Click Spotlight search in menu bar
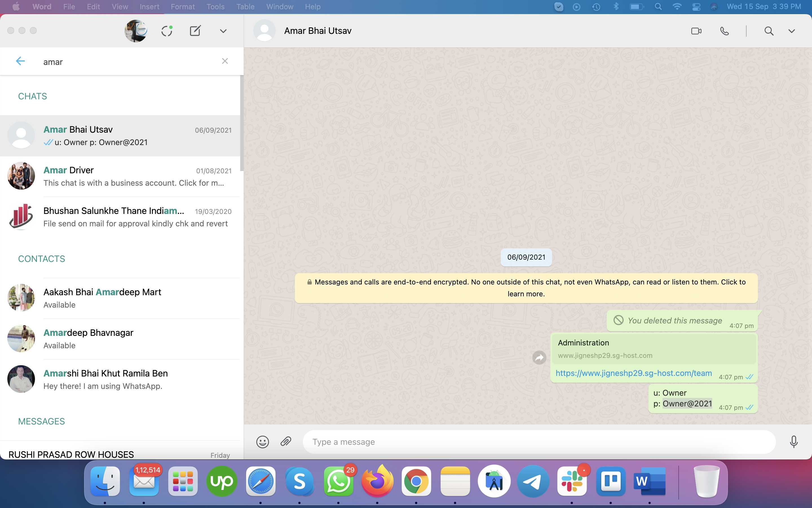812x508 pixels. pos(658,7)
